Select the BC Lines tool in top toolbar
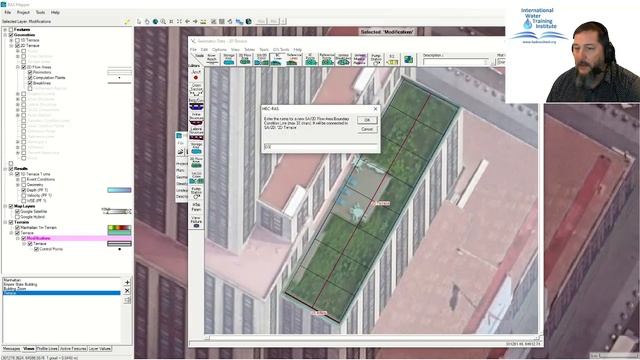640x360 pixels. (x=278, y=59)
